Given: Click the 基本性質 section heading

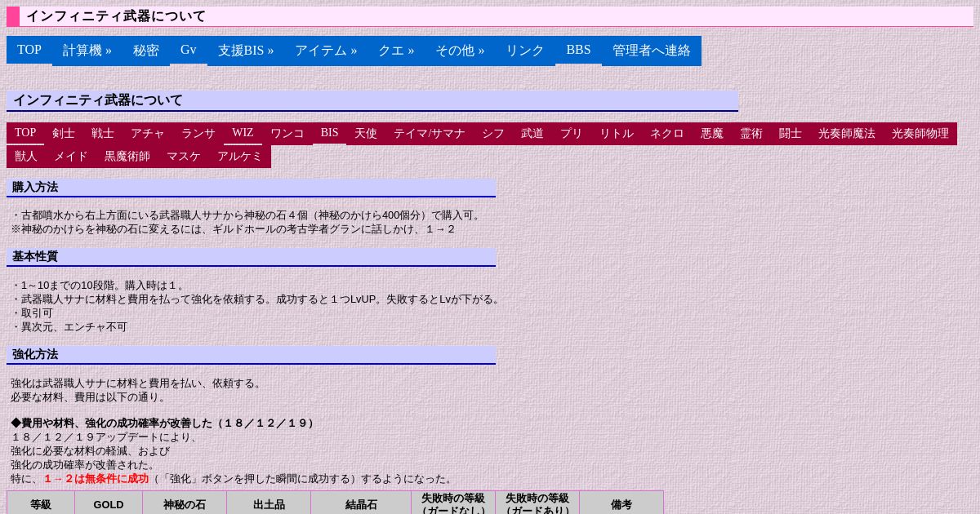Looking at the screenshot, I should [251, 257].
